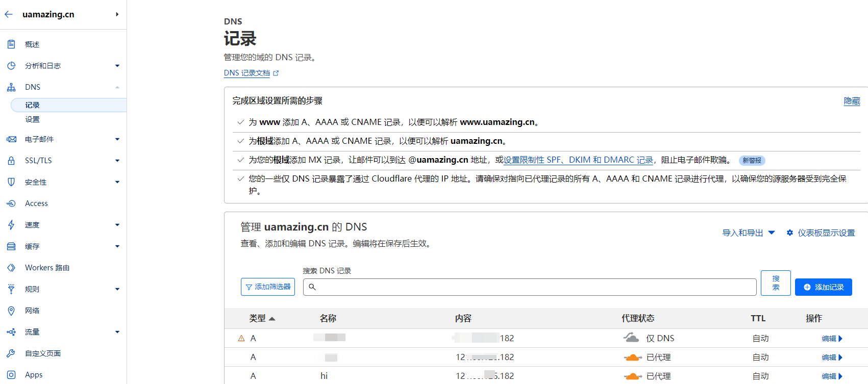Click the TTL column header
The height and width of the screenshot is (384, 868).
(758, 318)
